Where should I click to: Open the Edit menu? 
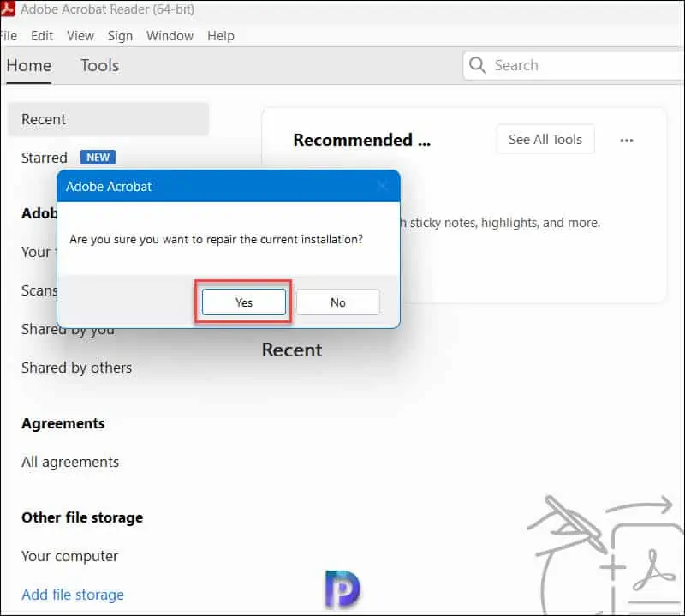pos(42,35)
